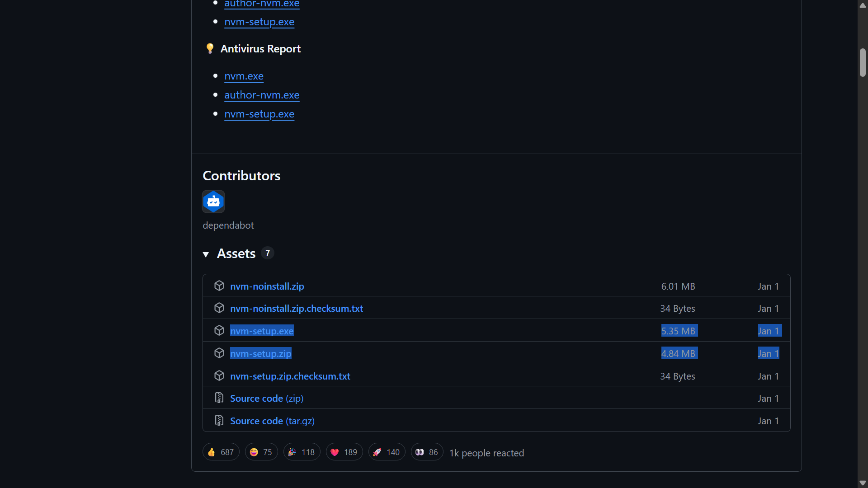
Task: Toggle the party popper reaction (118)
Action: tap(302, 452)
